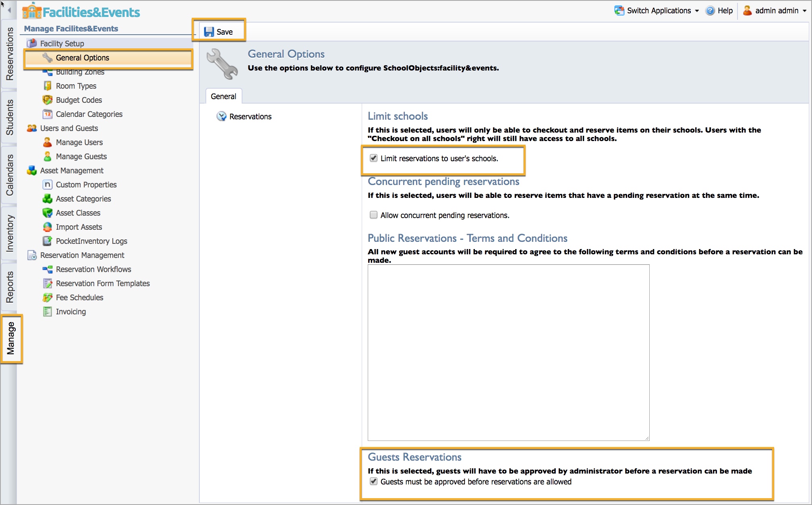Click the Facilities&Events logo icon
Viewport: 812px width, 505px height.
32,11
